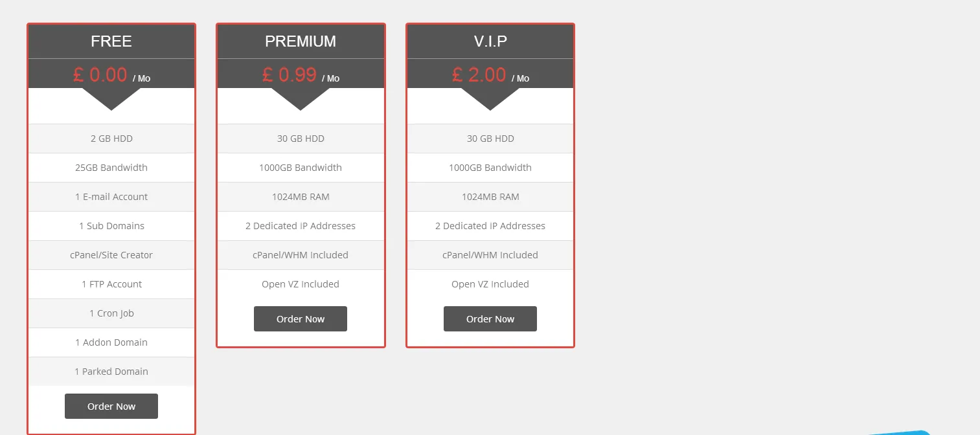
Task: Click Order Now under FREE plan
Action: pos(111,406)
